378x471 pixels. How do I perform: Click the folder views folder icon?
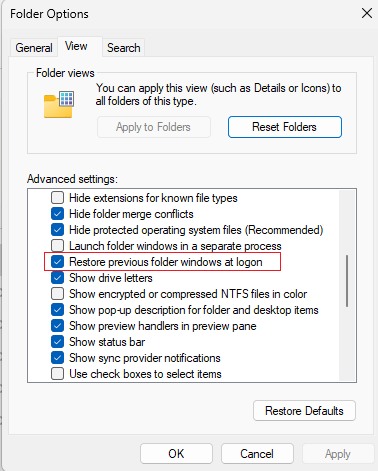point(59,104)
